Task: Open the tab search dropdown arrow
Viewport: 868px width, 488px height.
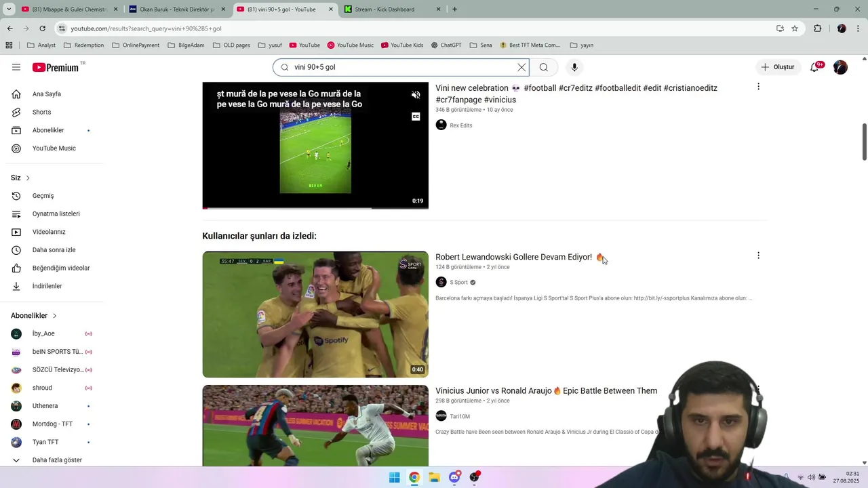Action: pos(8,9)
